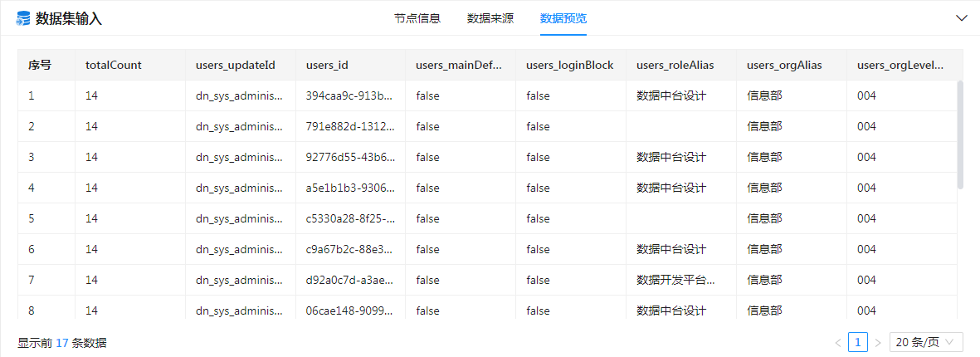The width and height of the screenshot is (980, 357).
Task: Click the 序号 column header
Action: [40, 65]
